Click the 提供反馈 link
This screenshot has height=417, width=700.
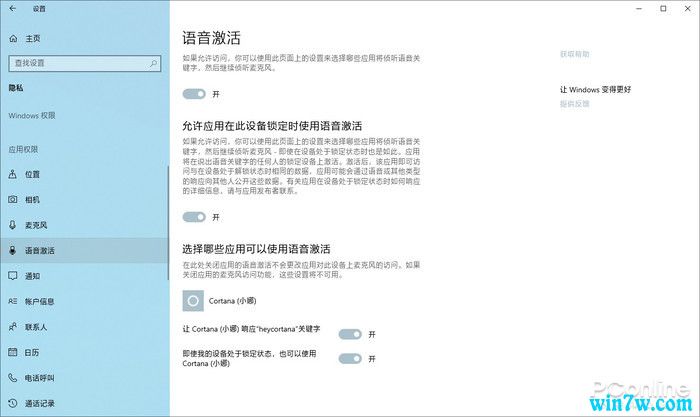point(575,104)
